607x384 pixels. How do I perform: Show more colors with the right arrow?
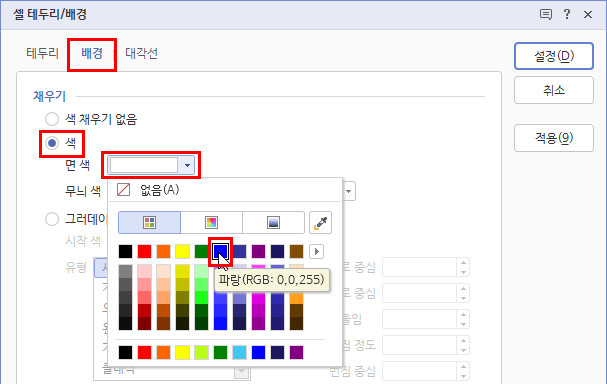(317, 252)
